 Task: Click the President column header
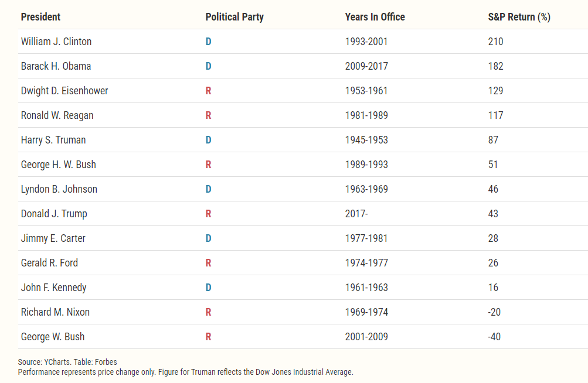click(40, 17)
